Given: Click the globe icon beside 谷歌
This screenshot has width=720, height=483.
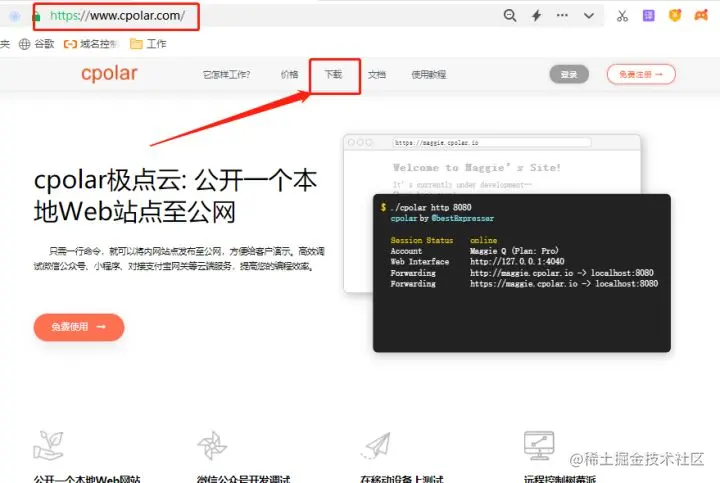Looking at the screenshot, I should (x=24, y=44).
